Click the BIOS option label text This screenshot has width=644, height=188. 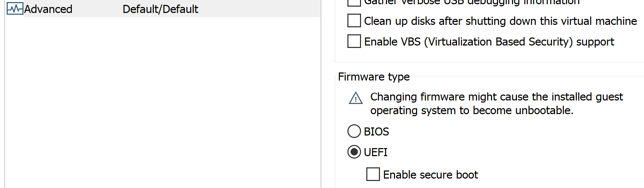click(x=376, y=132)
